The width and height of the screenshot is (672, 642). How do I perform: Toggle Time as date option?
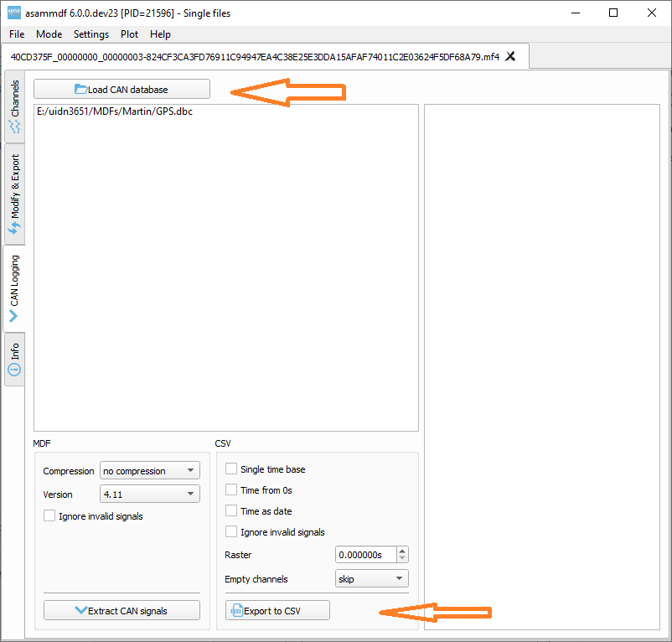click(x=230, y=510)
